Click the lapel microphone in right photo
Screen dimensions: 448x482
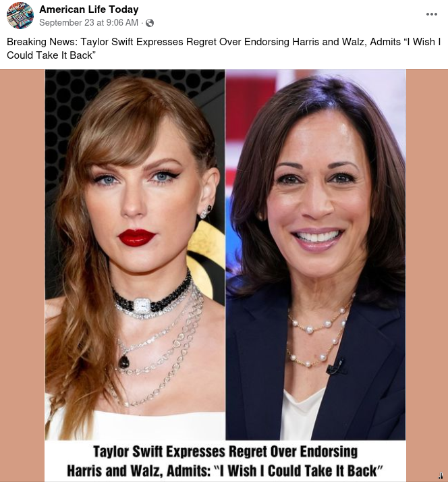(x=335, y=368)
